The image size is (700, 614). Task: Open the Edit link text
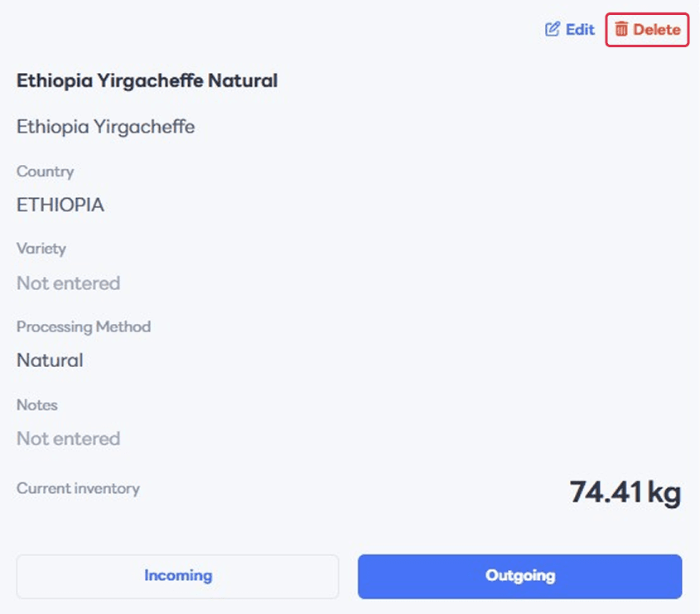pyautogui.click(x=580, y=30)
